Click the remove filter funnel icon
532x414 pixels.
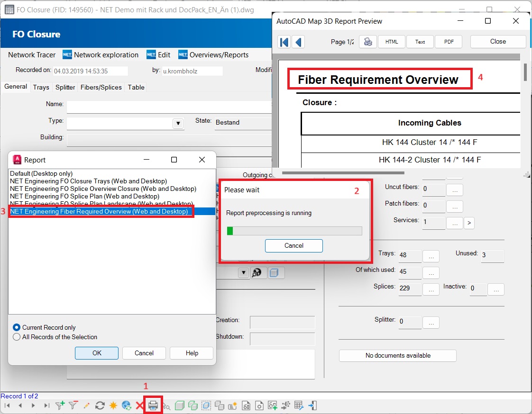point(73,405)
